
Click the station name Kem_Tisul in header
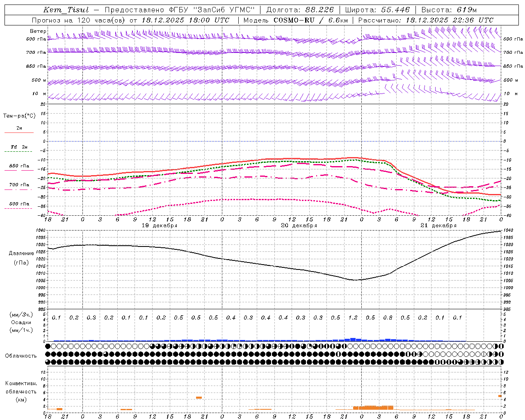tap(66, 10)
